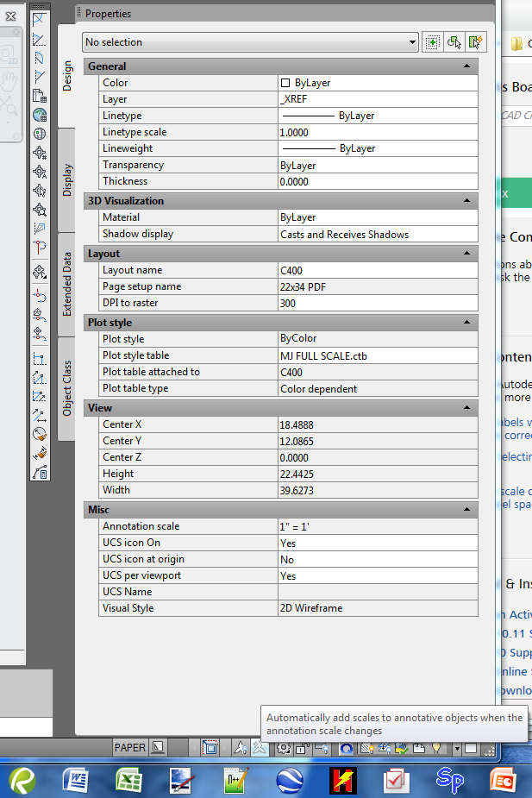Click the Center X 18.4888 value
This screenshot has height=798, width=532.
[x=378, y=425]
